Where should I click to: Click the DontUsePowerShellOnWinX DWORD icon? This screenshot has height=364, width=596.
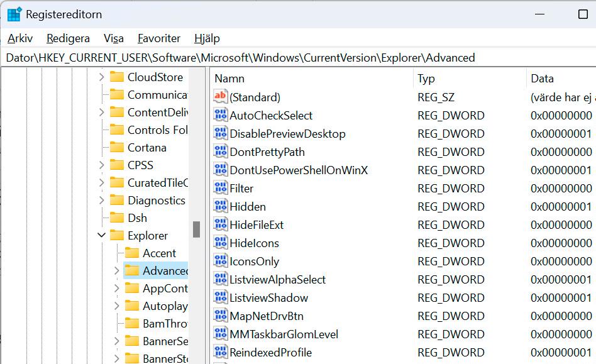[221, 170]
